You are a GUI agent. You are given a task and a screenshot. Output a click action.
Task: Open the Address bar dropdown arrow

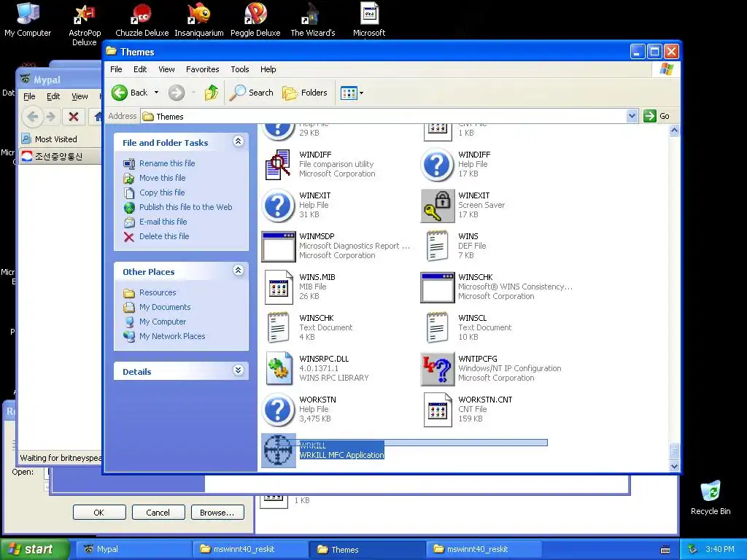[x=632, y=116]
